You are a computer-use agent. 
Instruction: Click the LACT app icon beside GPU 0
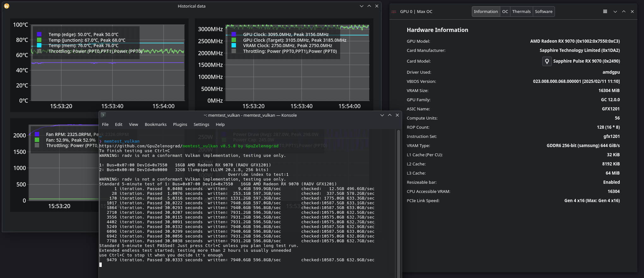tap(394, 11)
